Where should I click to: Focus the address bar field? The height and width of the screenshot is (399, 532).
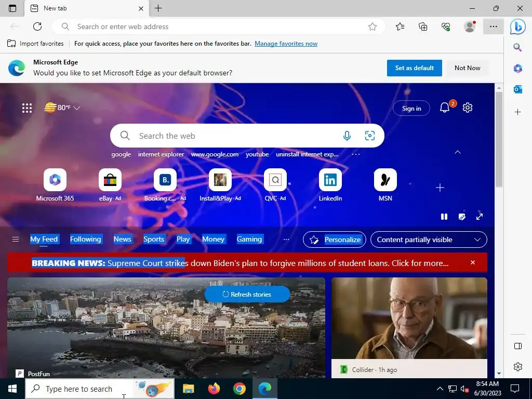[x=219, y=26]
